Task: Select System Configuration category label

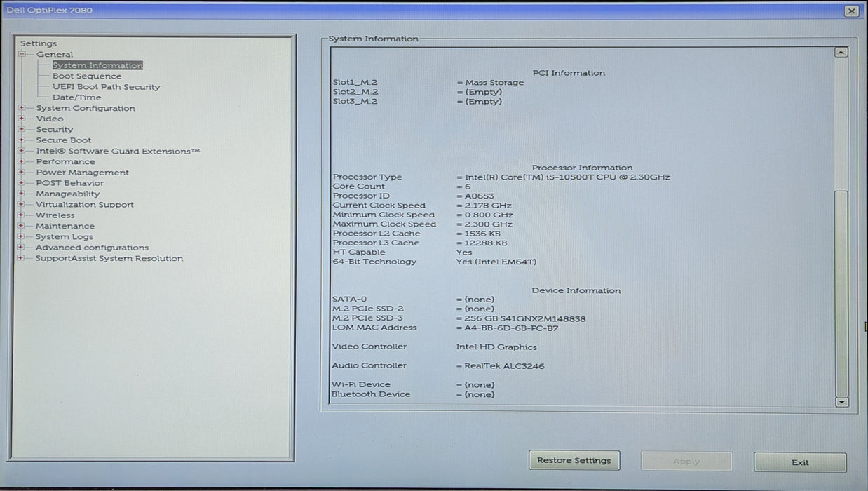Action: click(x=86, y=108)
